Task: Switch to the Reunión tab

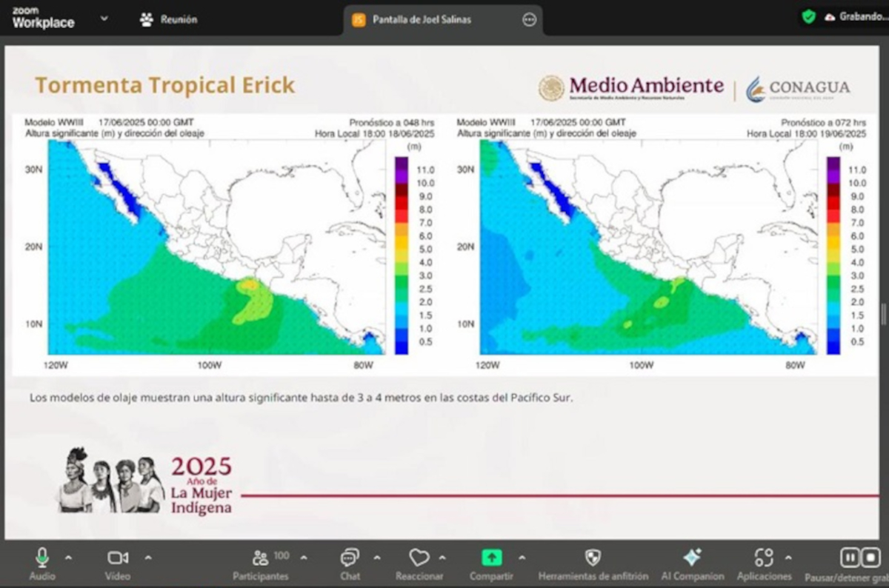Action: (x=169, y=20)
